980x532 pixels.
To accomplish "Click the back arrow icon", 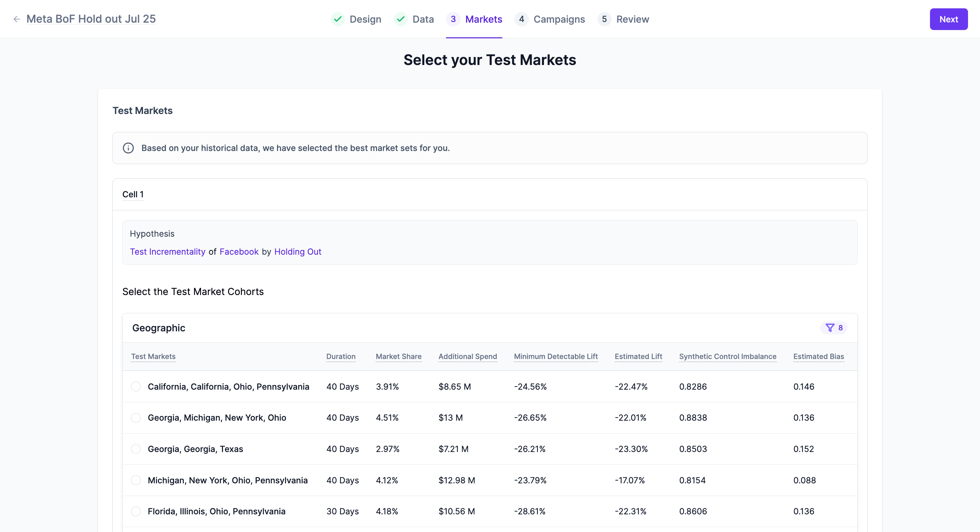I will point(16,19).
